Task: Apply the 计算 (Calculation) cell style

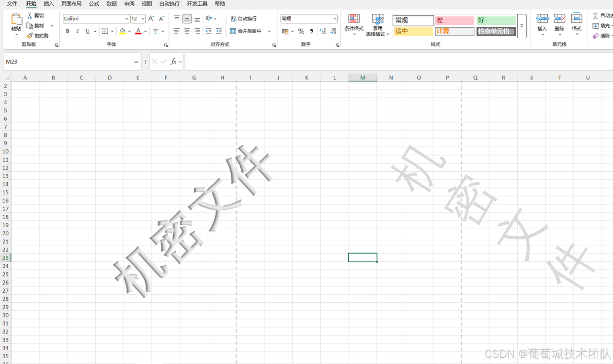Action: [454, 32]
